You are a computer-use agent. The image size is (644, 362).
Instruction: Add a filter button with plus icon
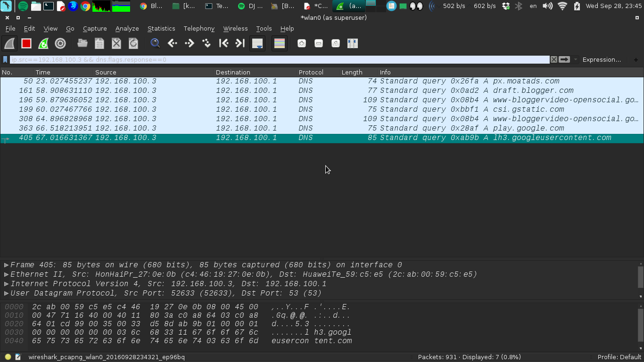pos(636,60)
